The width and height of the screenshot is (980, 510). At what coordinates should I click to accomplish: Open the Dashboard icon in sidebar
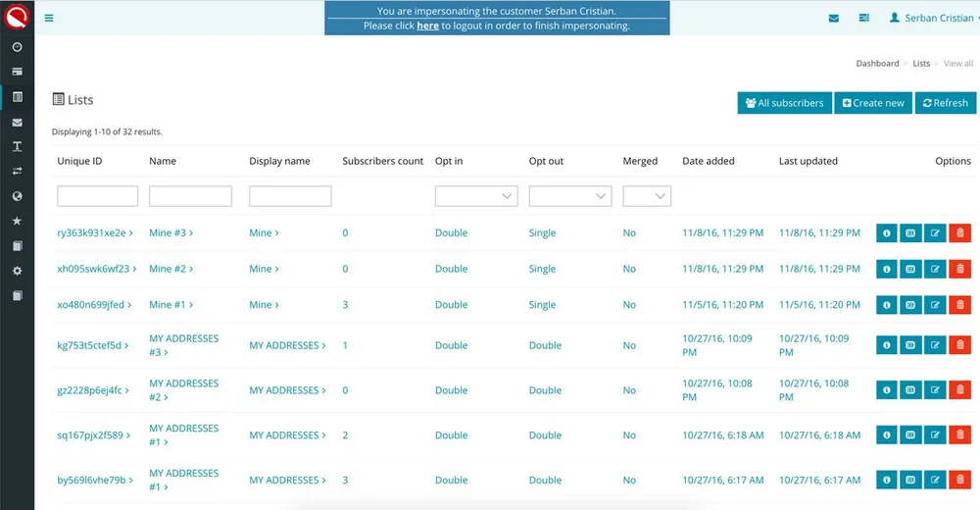18,47
